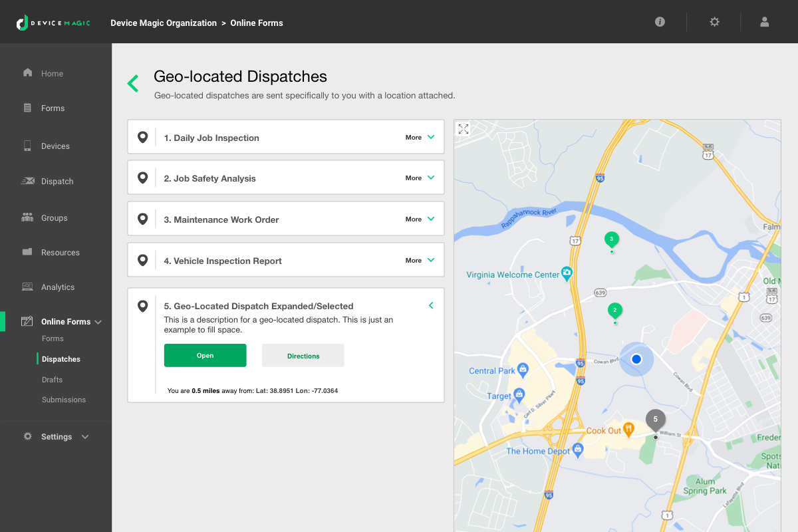Screen dimensions: 798x532
Task: Go back with the green arrow
Action: pos(133,83)
